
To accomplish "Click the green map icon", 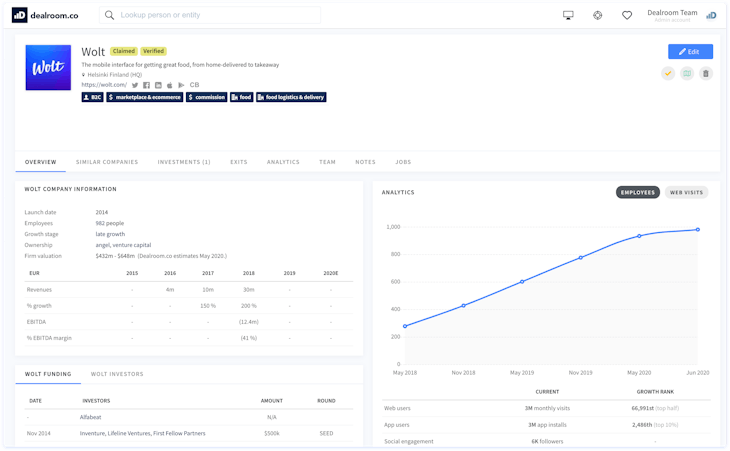I will point(687,74).
